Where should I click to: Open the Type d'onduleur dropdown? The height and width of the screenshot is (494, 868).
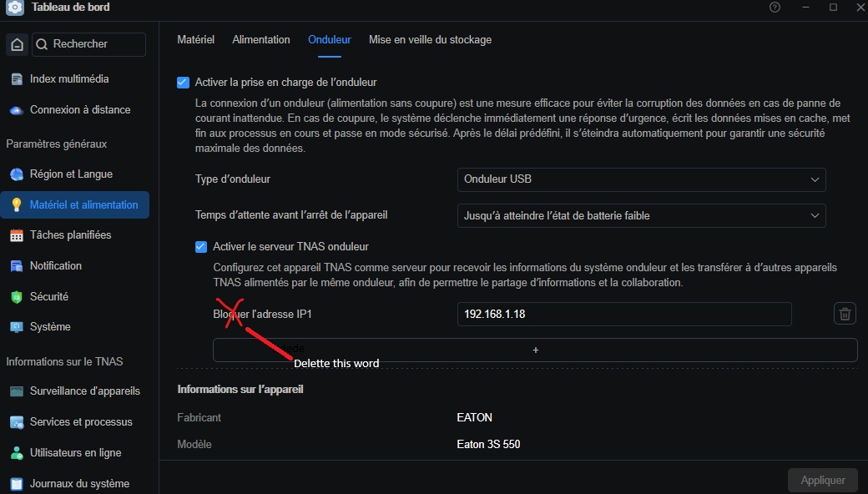pyautogui.click(x=642, y=179)
